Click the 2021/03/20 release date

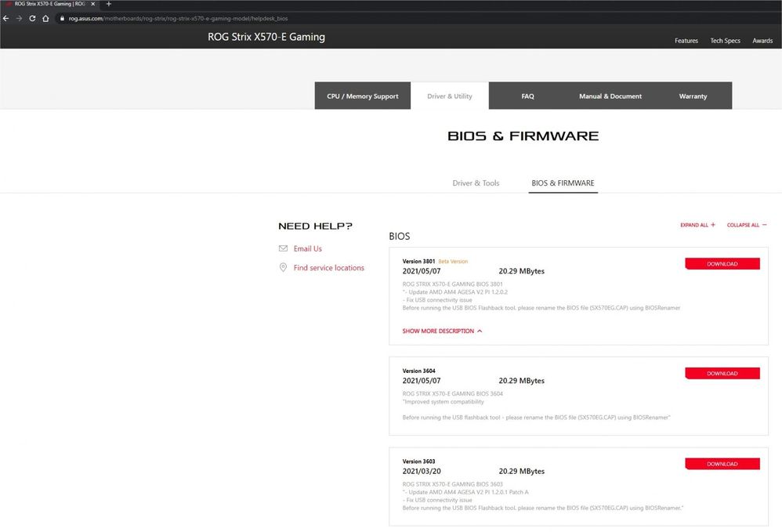[422, 471]
